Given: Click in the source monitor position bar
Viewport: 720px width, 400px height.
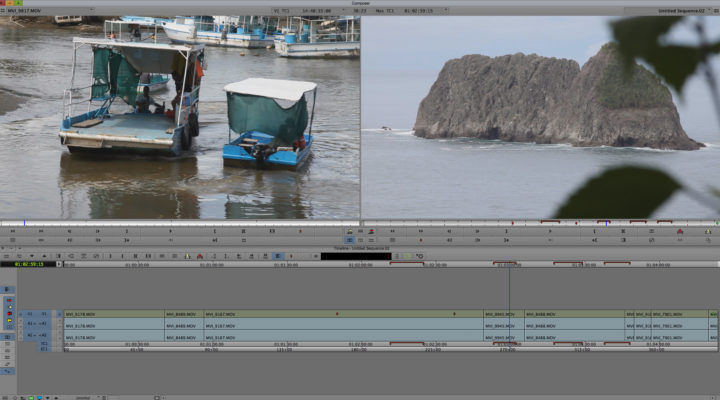Looking at the screenshot, I should tap(180, 223).
